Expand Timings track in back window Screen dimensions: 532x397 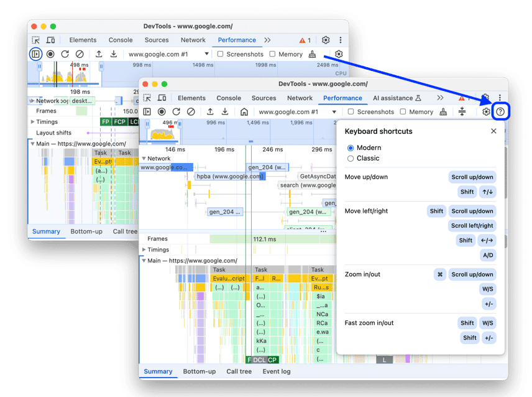coord(32,121)
